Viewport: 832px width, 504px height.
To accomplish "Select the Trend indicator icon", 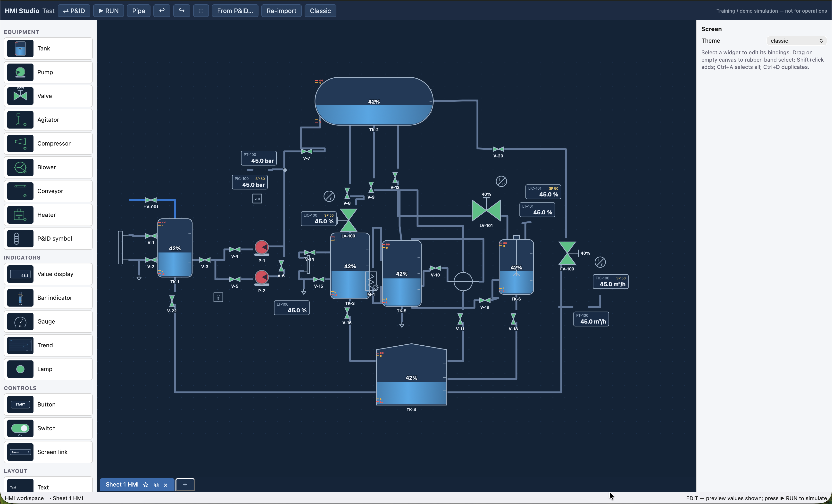I will click(x=20, y=345).
